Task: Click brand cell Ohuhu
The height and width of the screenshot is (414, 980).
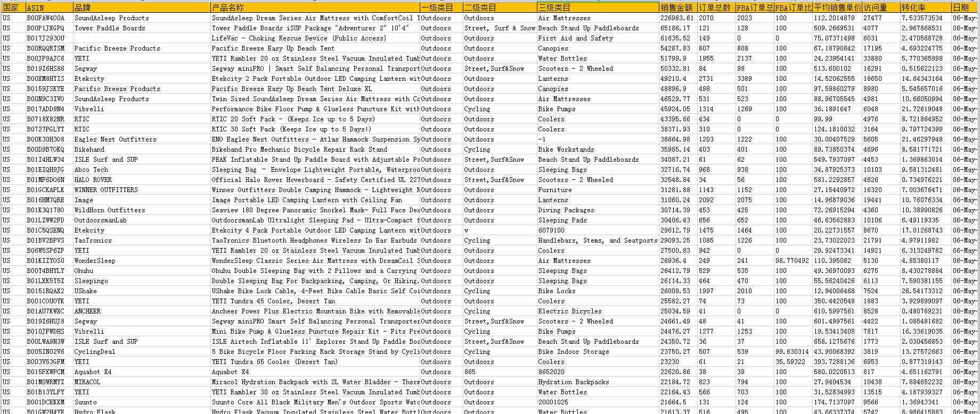Action: click(142, 271)
